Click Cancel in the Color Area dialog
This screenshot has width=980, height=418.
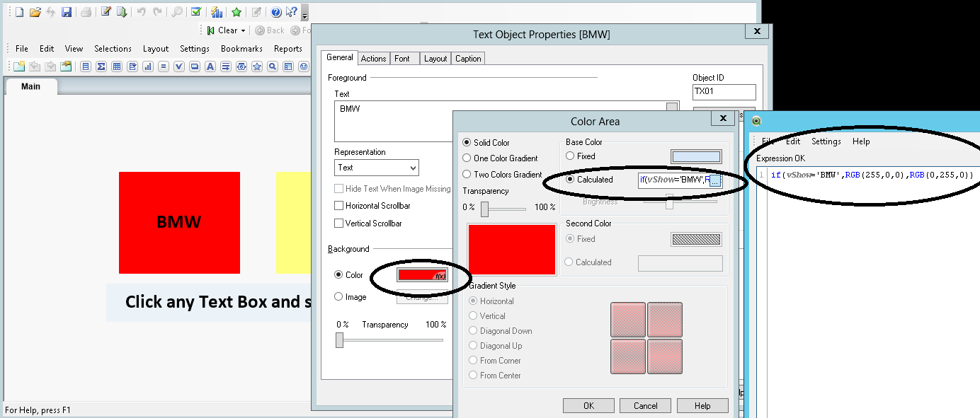(645, 406)
